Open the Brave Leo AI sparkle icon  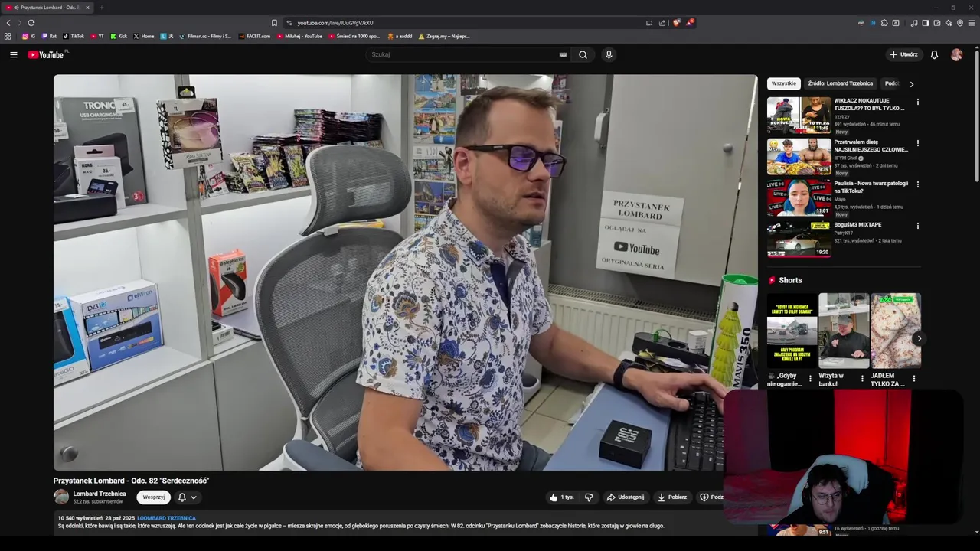(x=949, y=23)
